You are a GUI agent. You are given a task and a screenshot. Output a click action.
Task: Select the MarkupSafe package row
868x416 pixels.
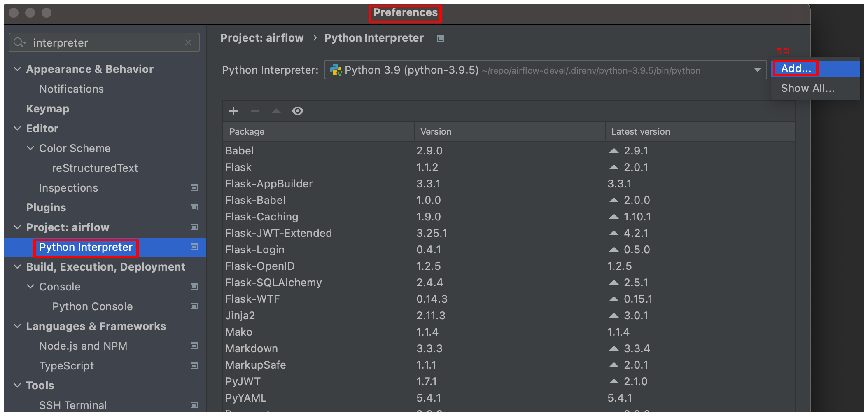[x=509, y=365]
